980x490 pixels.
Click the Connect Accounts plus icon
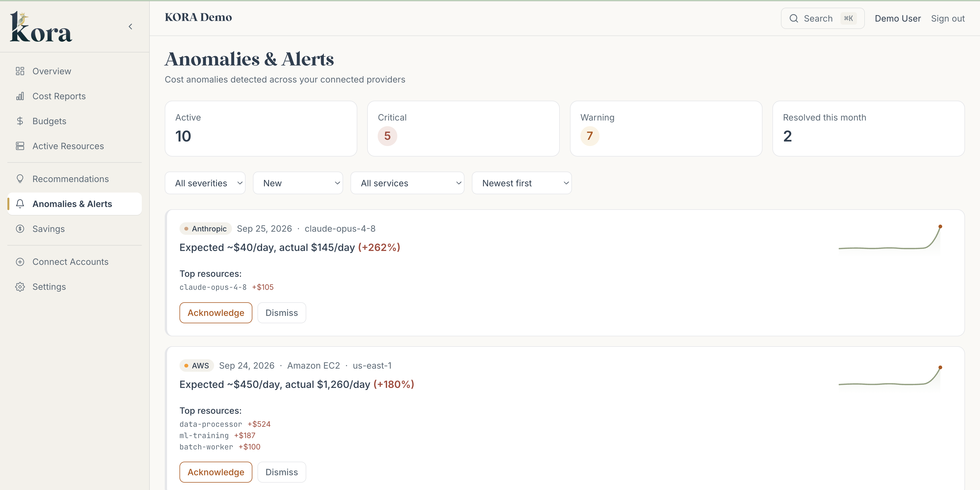tap(20, 262)
